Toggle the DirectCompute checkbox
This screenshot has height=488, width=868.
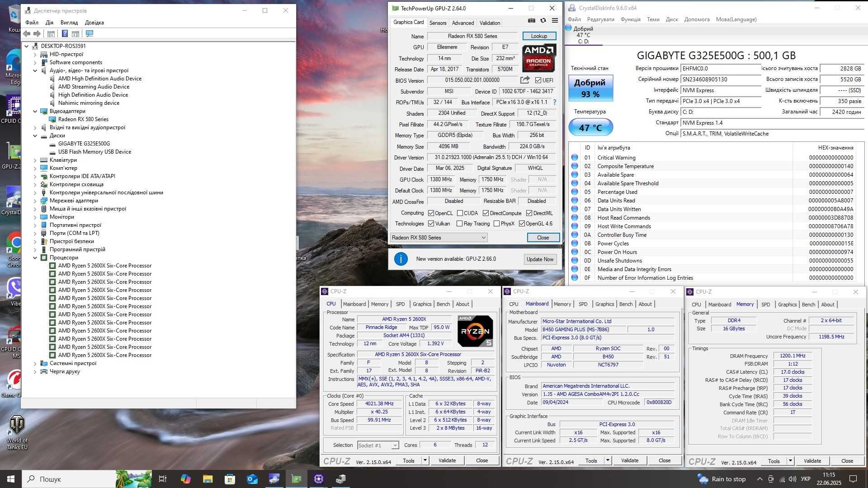pos(486,213)
